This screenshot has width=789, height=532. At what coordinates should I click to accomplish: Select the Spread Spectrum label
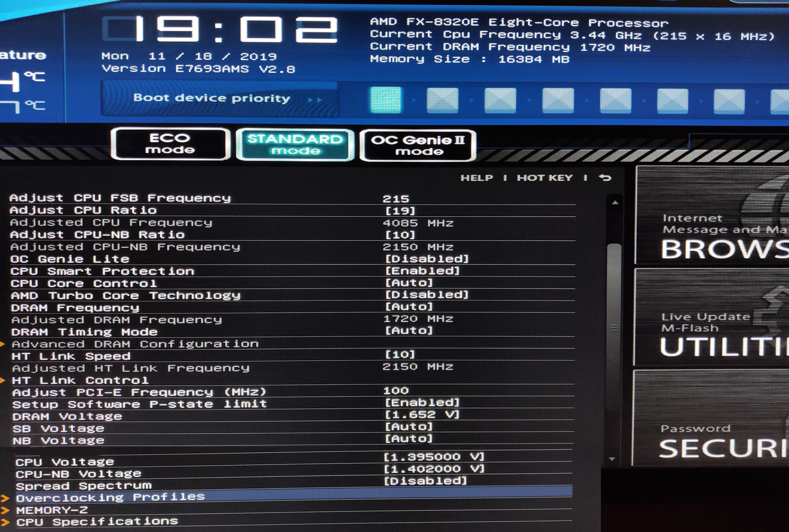(84, 486)
